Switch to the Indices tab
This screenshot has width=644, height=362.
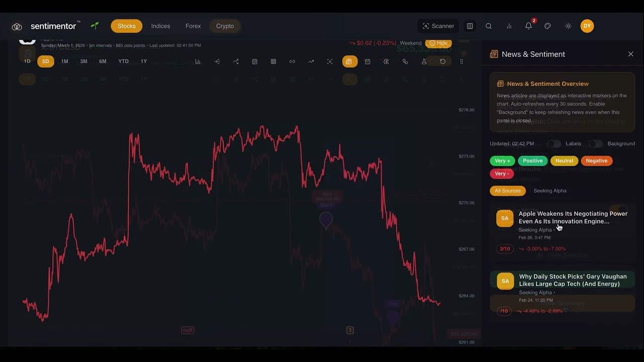[160, 26]
